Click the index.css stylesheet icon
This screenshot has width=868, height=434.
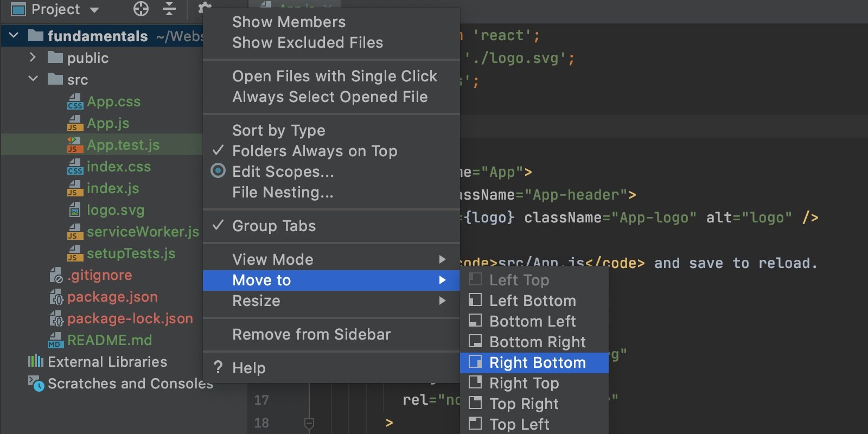click(x=75, y=167)
